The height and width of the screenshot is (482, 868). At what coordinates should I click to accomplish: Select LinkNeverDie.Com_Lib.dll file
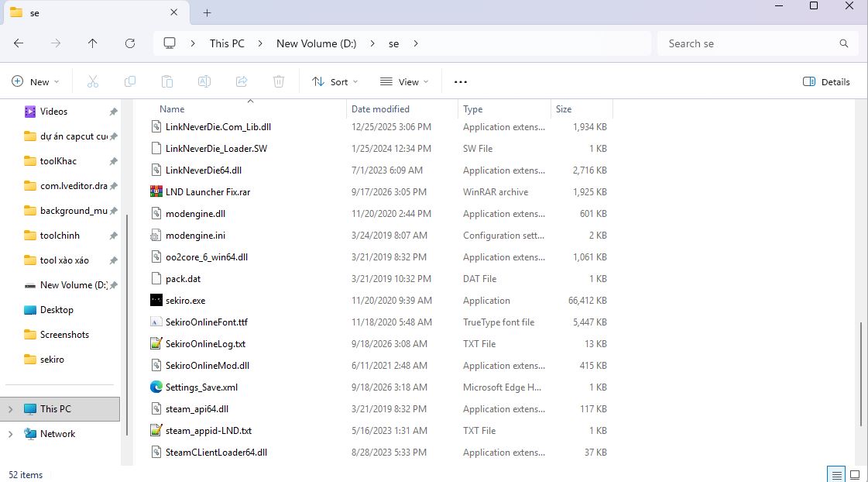point(218,127)
